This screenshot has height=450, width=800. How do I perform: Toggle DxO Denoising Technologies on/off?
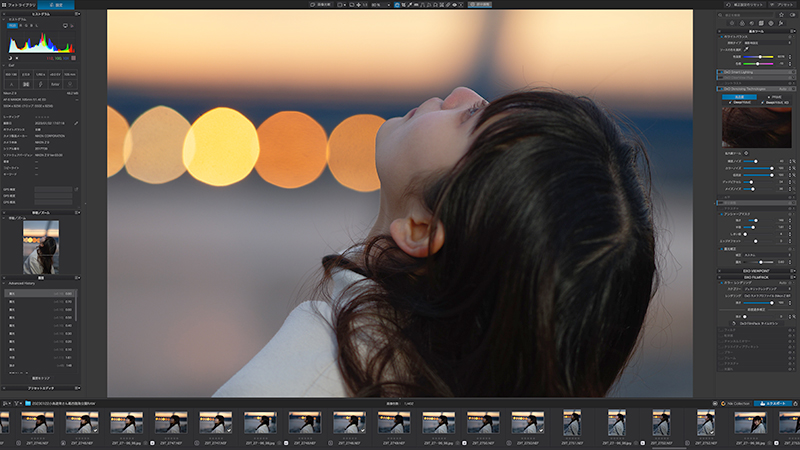(x=721, y=89)
